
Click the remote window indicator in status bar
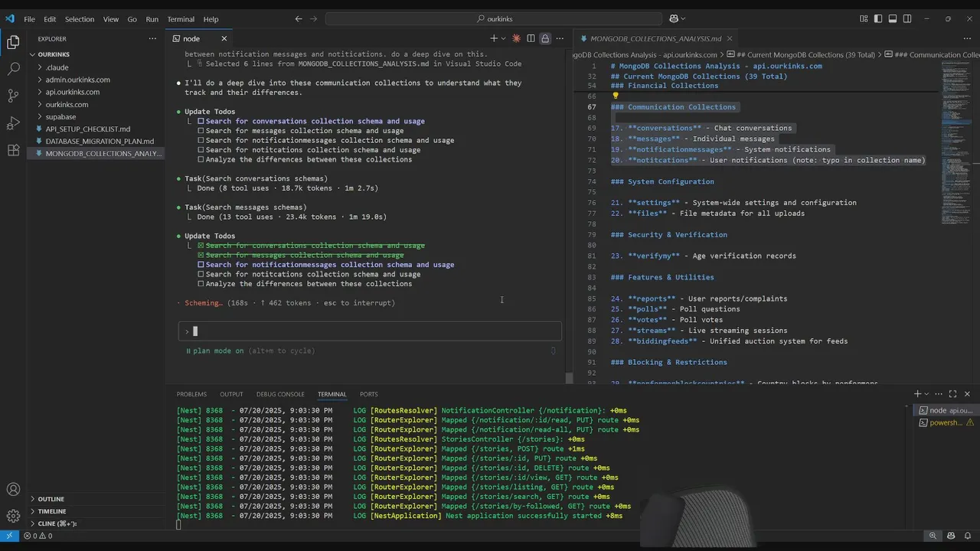tap(8, 536)
